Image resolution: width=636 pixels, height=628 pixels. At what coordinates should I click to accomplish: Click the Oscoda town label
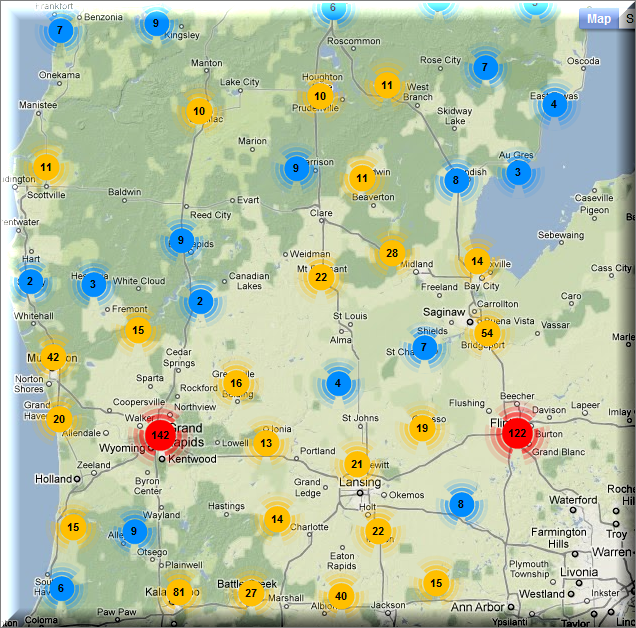point(583,61)
